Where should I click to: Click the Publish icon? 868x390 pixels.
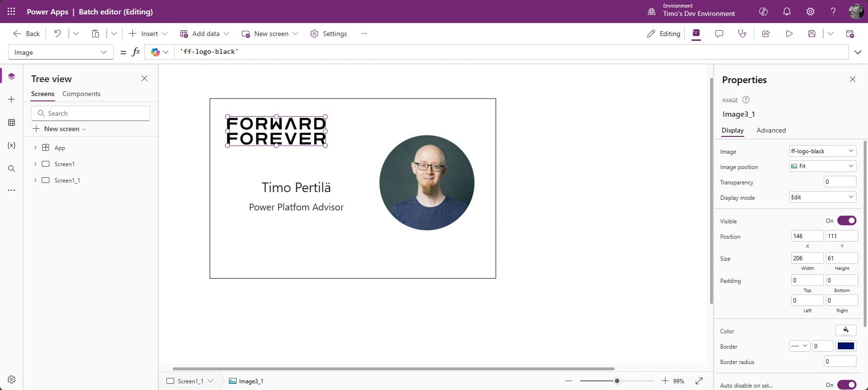tap(850, 34)
